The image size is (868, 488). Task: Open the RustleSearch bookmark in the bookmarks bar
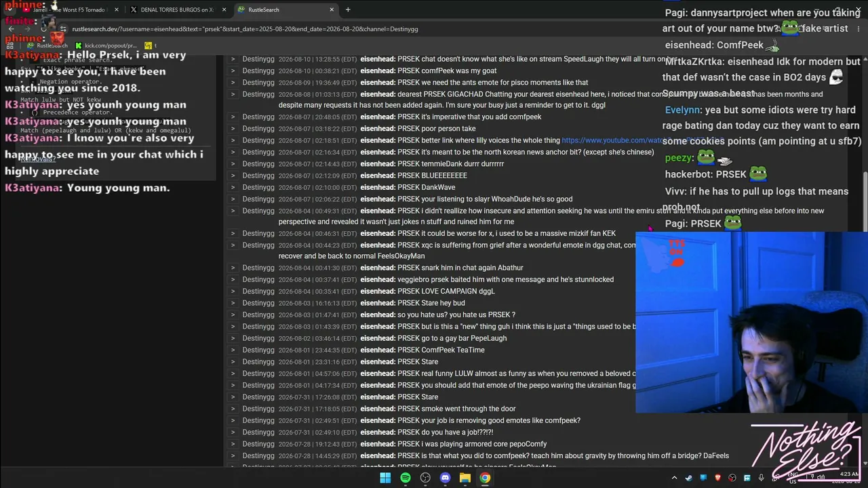coord(47,45)
